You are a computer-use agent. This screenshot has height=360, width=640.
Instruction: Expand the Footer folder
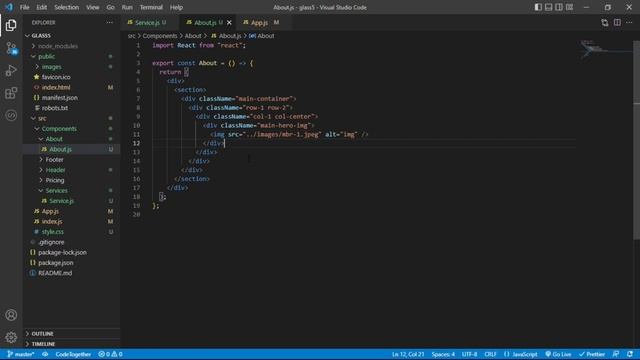pos(72,159)
